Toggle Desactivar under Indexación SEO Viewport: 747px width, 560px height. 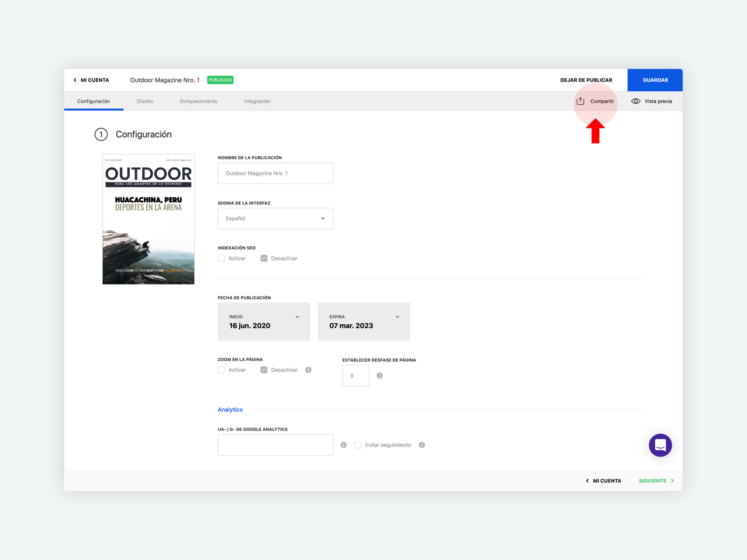point(264,258)
